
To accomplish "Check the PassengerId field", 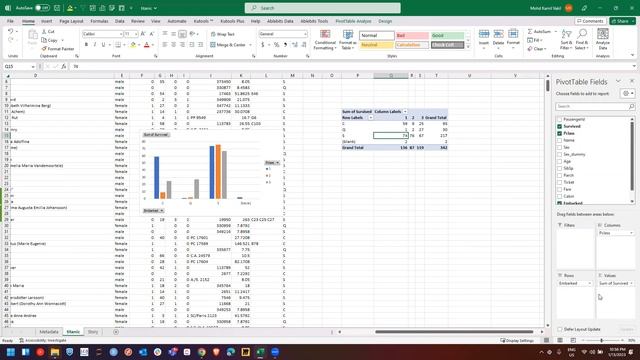I will pyautogui.click(x=560, y=119).
